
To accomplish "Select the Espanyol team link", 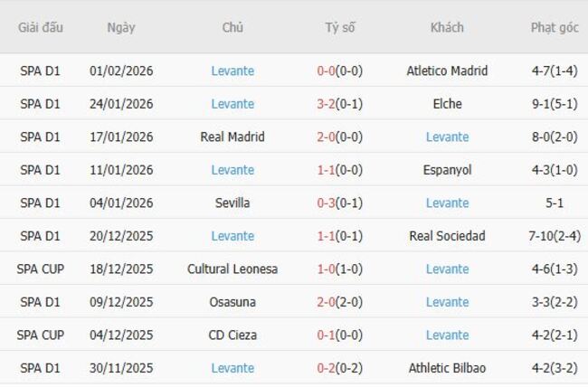I will (447, 170).
